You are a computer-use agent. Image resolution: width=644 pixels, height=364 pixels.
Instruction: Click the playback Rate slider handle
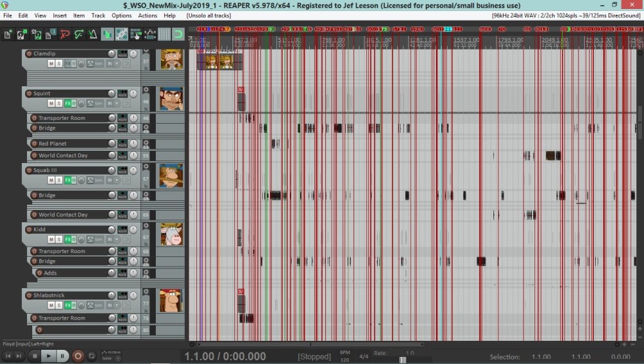402,360
